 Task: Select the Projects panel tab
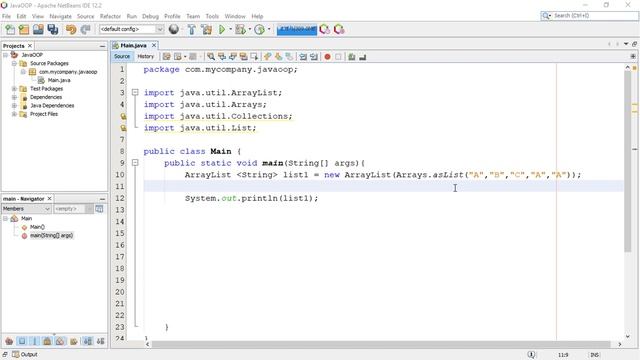(x=14, y=46)
